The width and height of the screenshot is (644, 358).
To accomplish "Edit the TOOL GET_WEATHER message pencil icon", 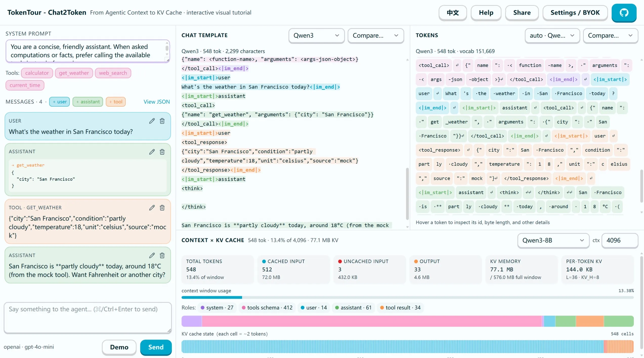I will coord(152,207).
